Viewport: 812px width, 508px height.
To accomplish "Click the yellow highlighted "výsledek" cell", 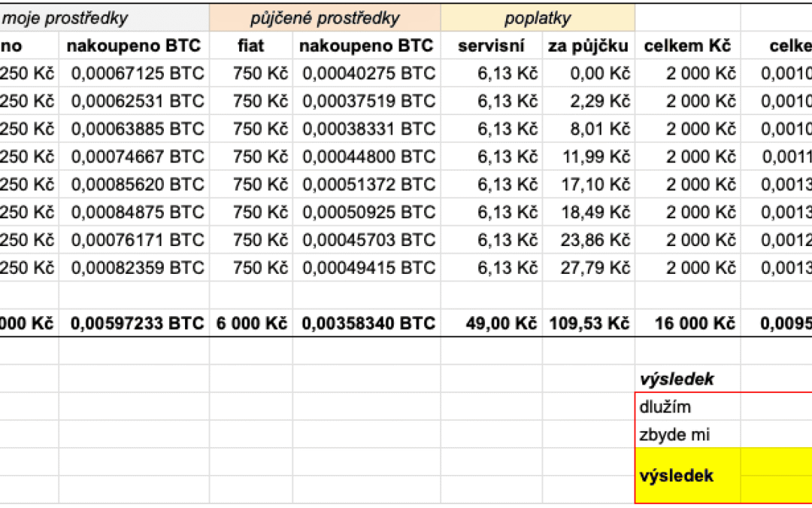I will [677, 476].
